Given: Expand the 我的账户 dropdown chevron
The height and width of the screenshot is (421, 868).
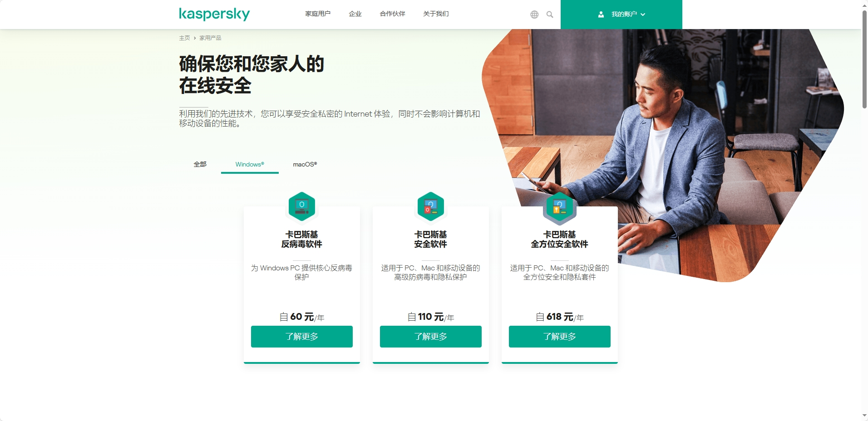Looking at the screenshot, I should click(643, 15).
